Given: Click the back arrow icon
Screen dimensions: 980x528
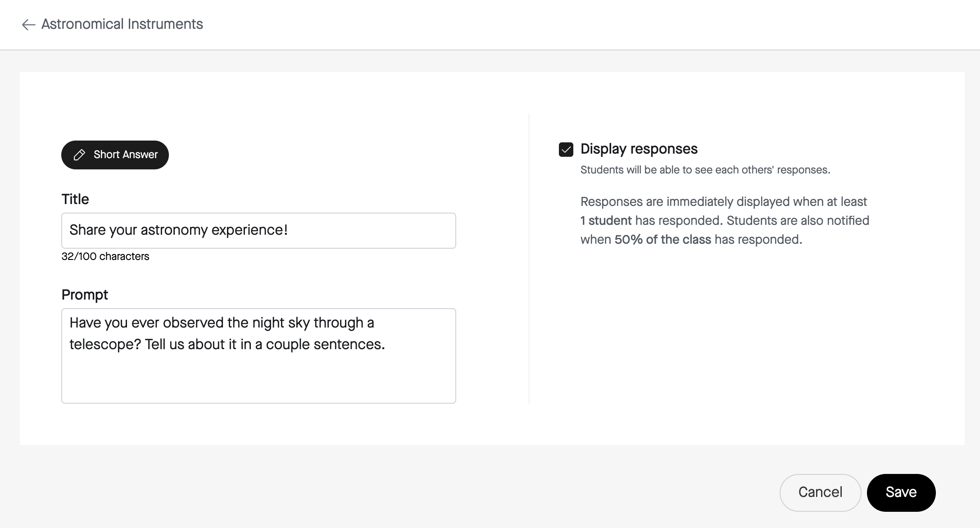Looking at the screenshot, I should click(x=28, y=24).
